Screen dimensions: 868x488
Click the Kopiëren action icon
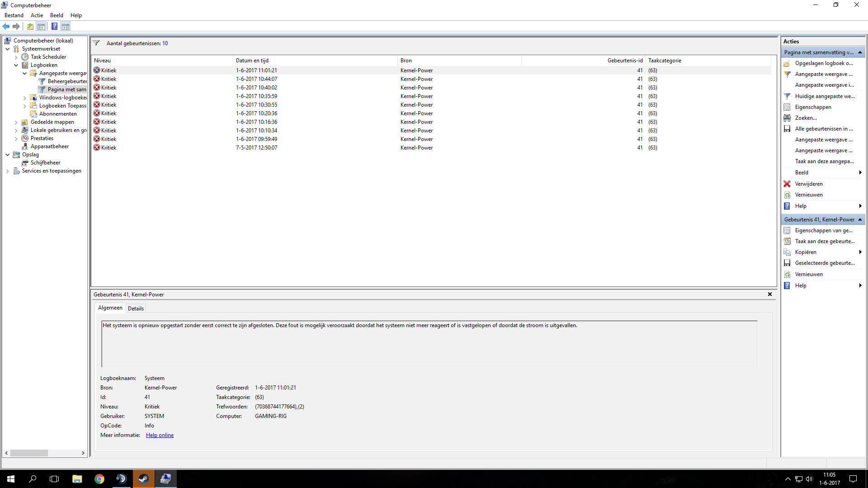(787, 252)
